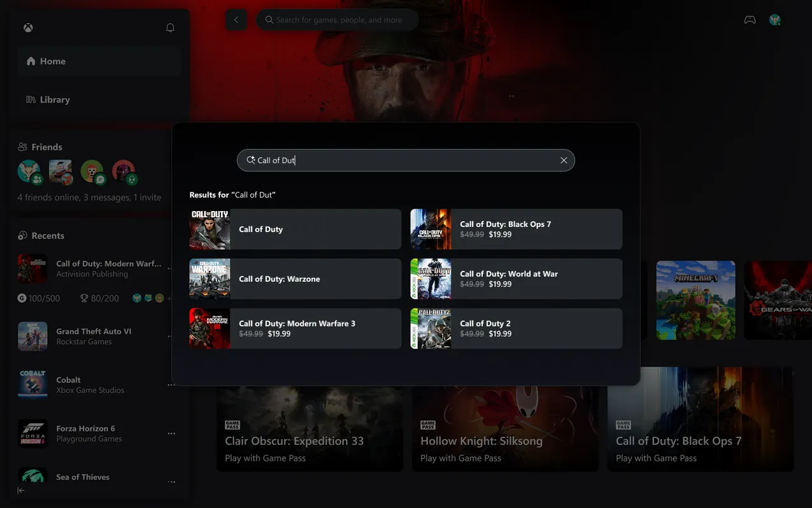
Task: Click Warzone cover art thumbnail
Action: [x=210, y=279]
